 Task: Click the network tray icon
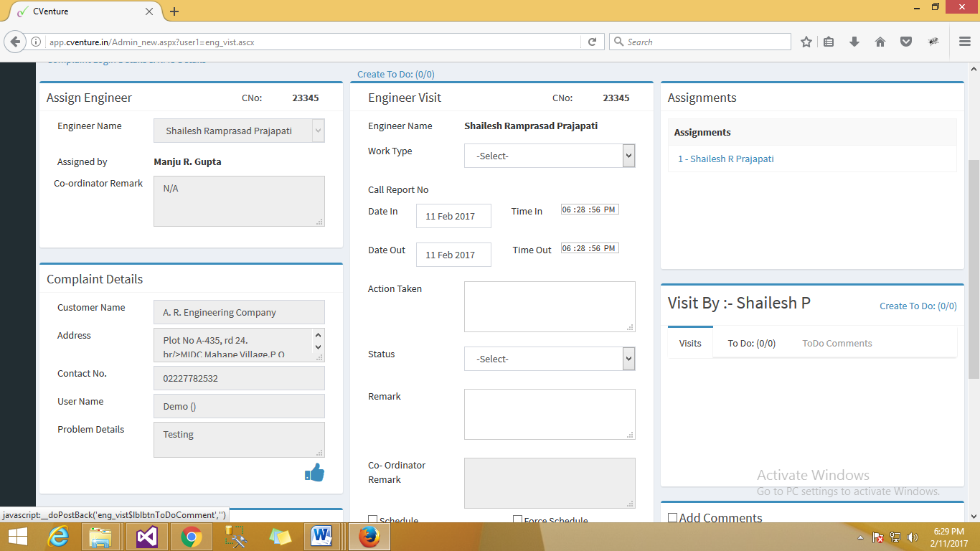[895, 537]
